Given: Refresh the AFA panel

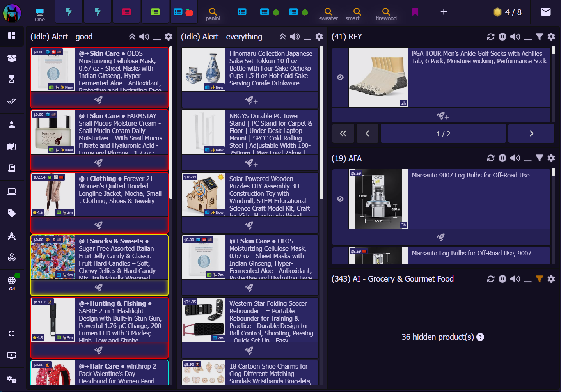Looking at the screenshot, I should (491, 158).
